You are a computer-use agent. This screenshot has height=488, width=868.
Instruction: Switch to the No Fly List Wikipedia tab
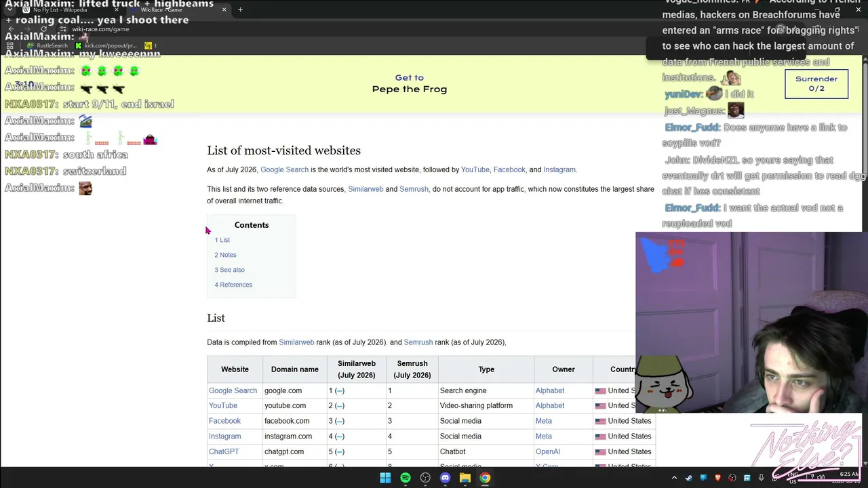pos(71,9)
